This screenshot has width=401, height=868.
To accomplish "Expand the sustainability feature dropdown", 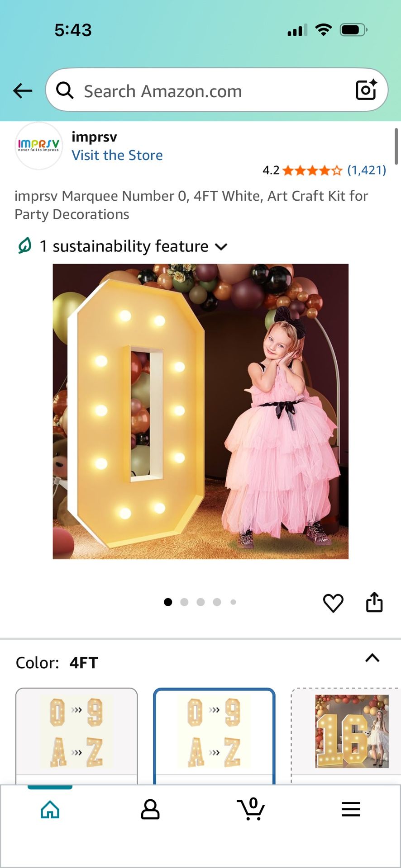I will (221, 247).
